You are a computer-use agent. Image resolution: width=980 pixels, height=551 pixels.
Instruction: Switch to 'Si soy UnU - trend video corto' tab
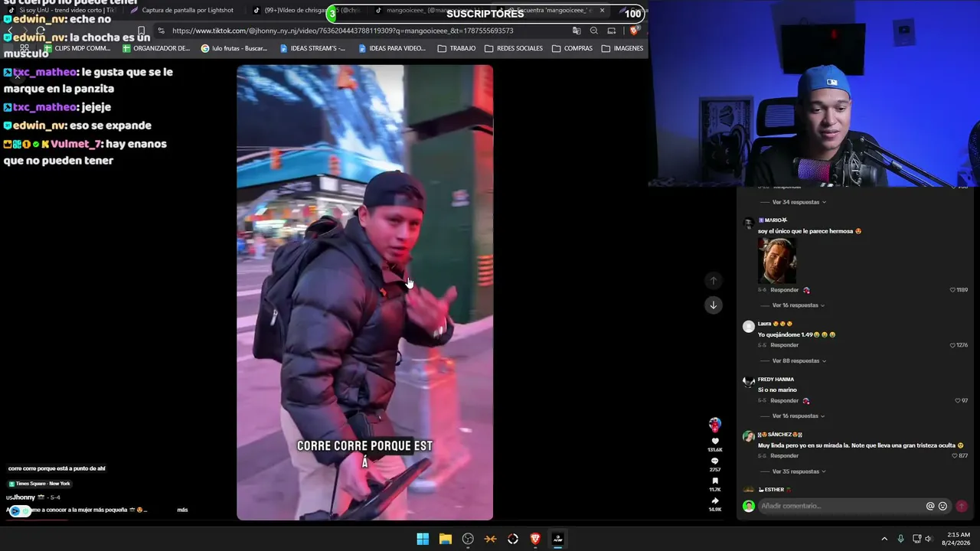(x=61, y=11)
